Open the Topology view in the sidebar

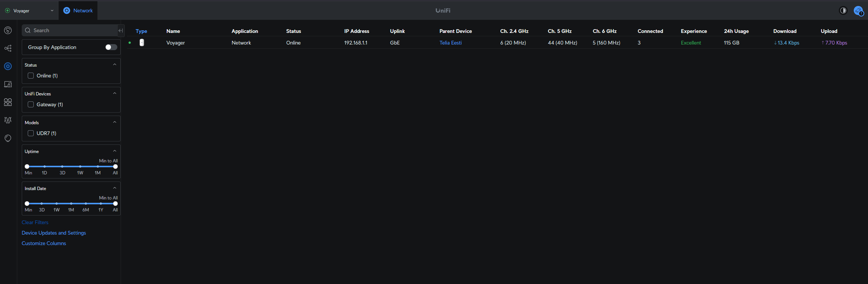pyautogui.click(x=8, y=48)
